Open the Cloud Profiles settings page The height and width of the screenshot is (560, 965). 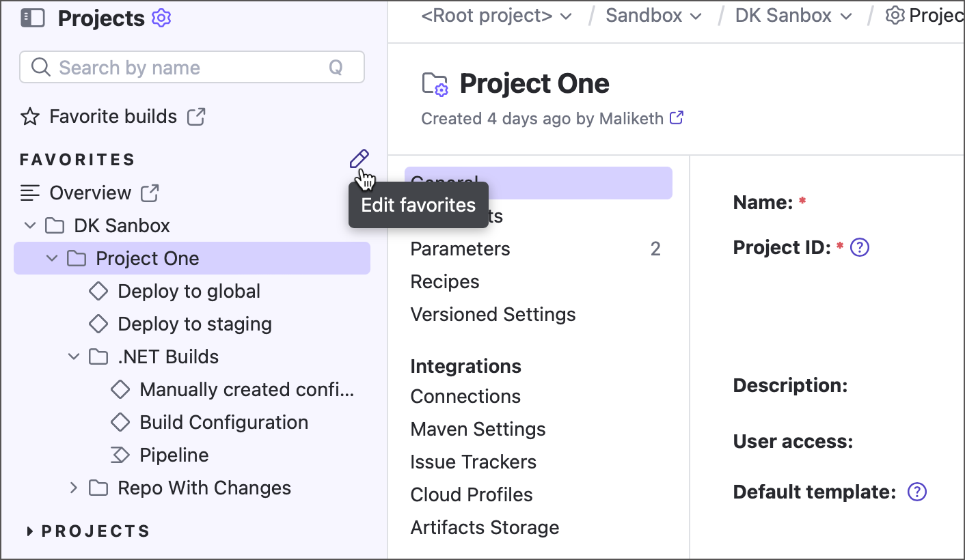coord(472,495)
